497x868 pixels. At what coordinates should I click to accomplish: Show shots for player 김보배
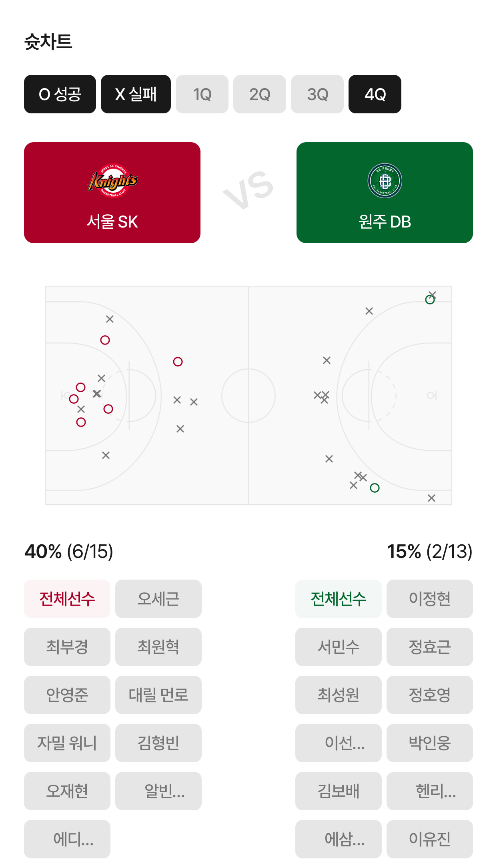339,791
